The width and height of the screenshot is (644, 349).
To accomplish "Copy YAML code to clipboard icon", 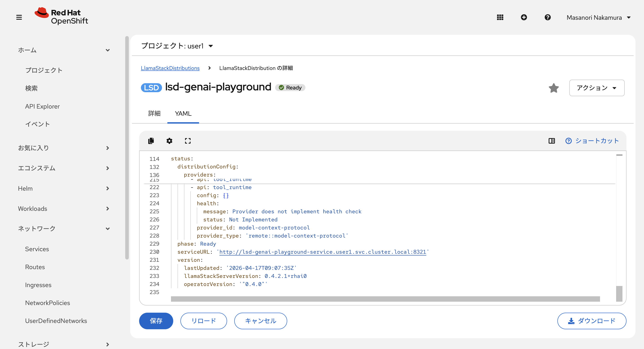I will point(151,141).
